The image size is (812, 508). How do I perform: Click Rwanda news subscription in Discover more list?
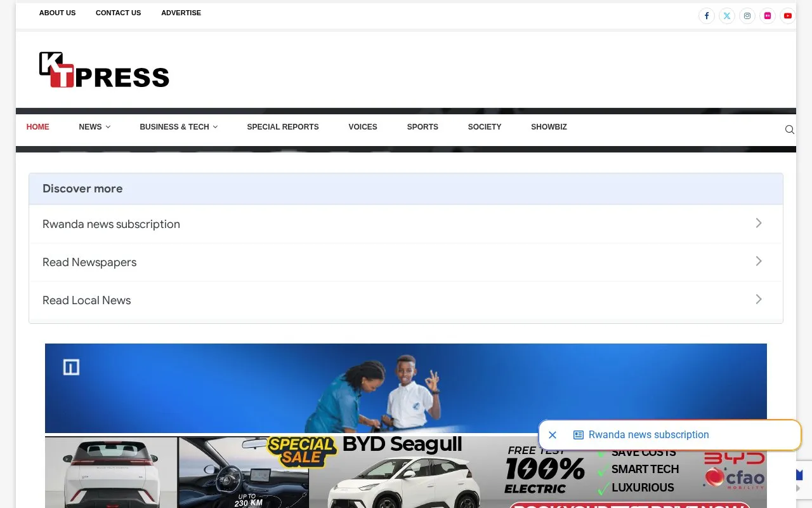pyautogui.click(x=111, y=224)
